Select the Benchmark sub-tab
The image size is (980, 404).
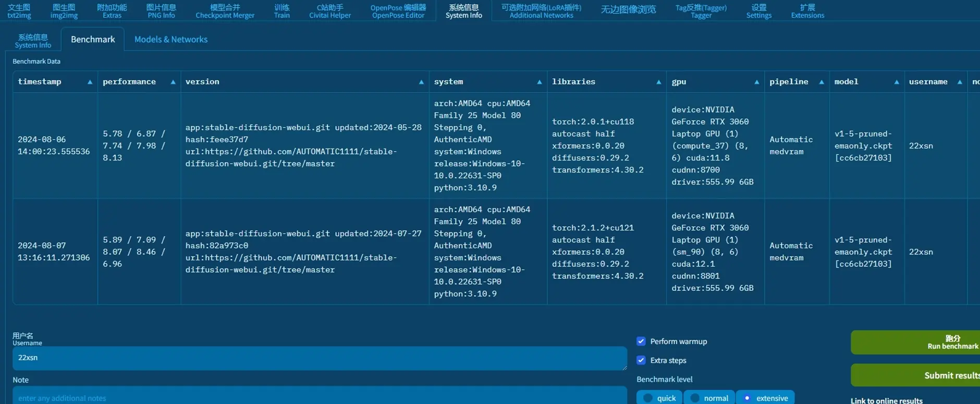(x=93, y=40)
